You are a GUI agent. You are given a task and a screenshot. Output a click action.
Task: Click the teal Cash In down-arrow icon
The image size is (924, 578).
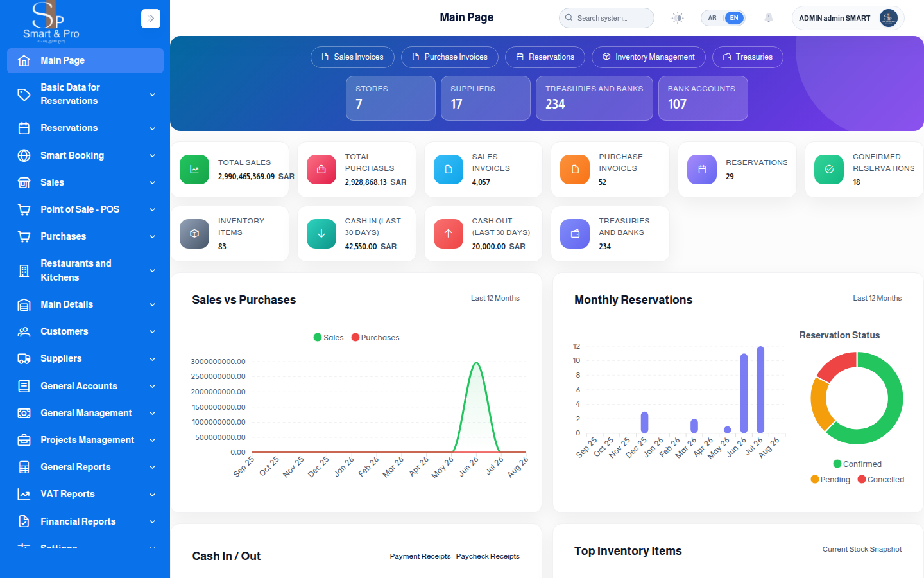click(321, 234)
